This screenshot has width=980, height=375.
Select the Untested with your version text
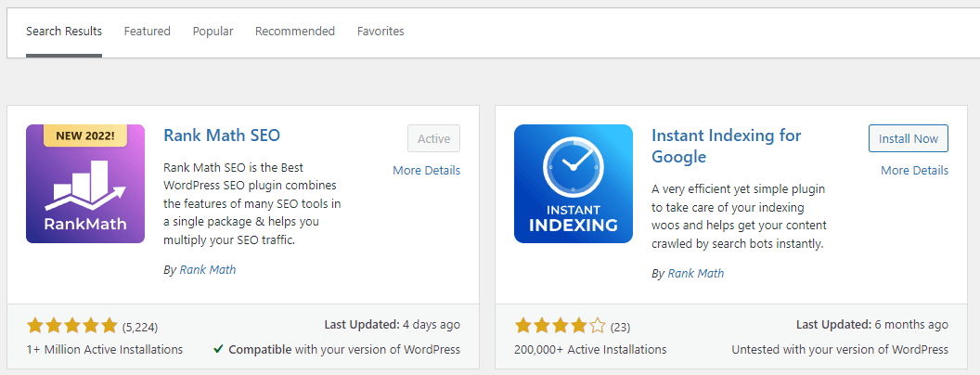pyautogui.click(x=840, y=349)
